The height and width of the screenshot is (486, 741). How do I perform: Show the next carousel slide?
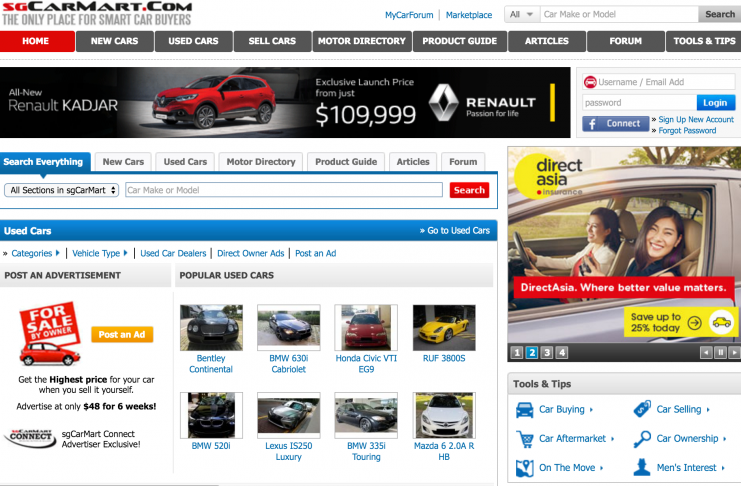click(x=734, y=353)
